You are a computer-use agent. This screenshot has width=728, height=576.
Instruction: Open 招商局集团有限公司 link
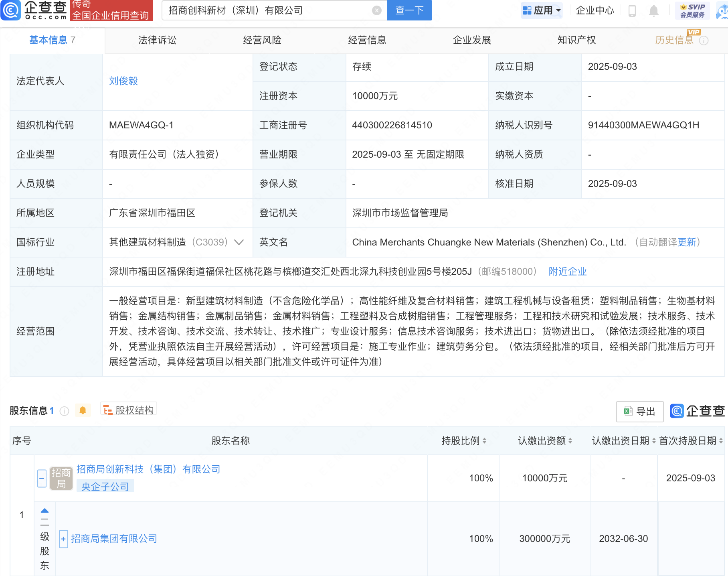(114, 539)
